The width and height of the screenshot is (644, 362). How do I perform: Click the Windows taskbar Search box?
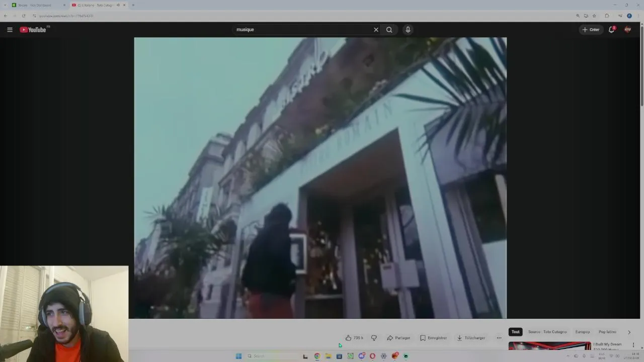272,356
